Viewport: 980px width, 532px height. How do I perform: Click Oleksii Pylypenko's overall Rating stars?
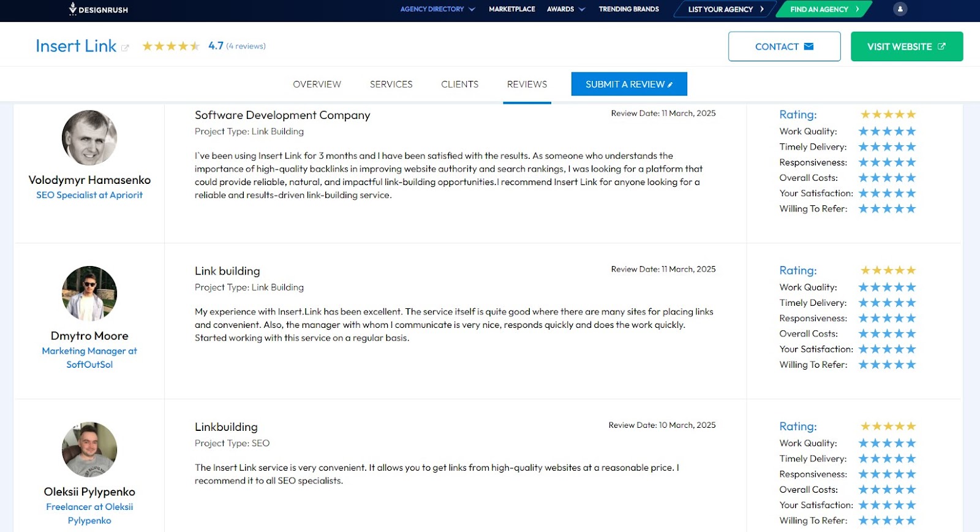coord(888,426)
